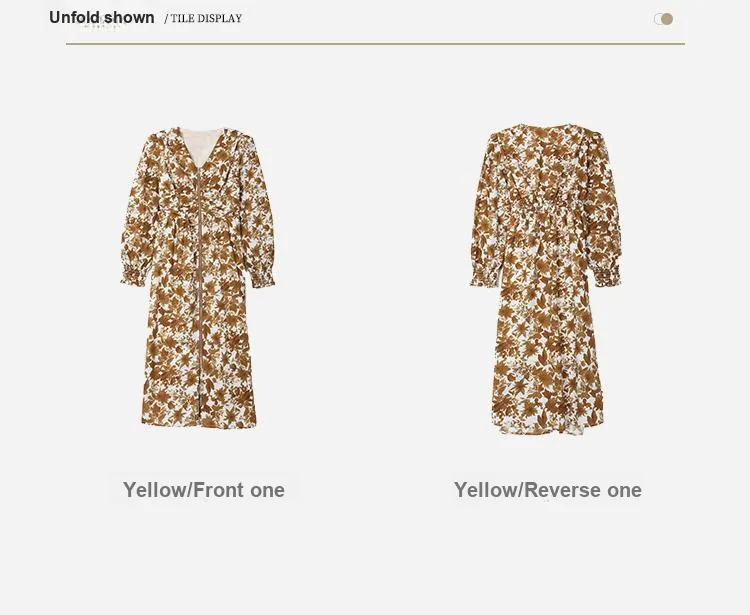Click the tan filled circle in header
The width and height of the screenshot is (750, 615).
[667, 19]
